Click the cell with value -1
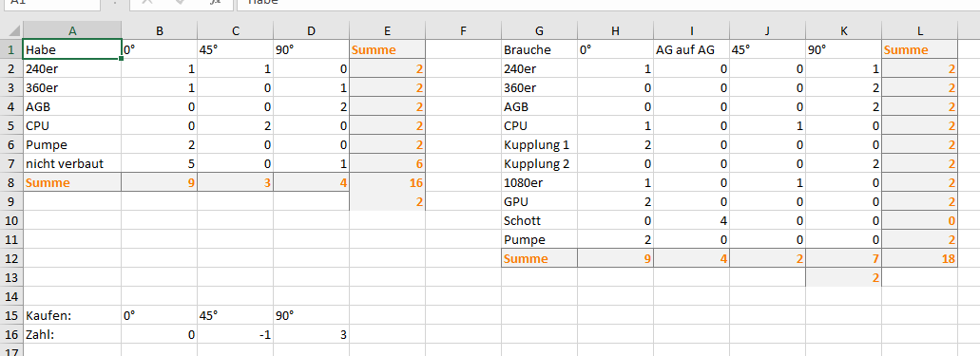The image size is (980, 356). tap(236, 335)
